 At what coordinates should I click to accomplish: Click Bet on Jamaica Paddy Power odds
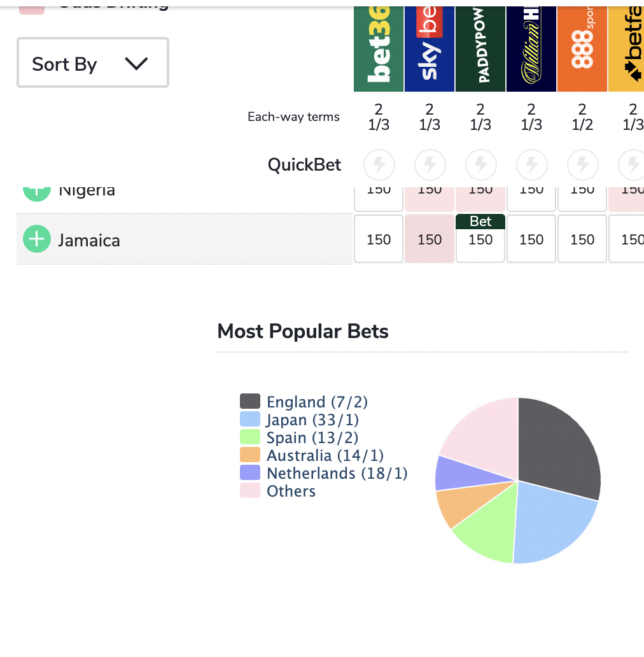pyautogui.click(x=480, y=222)
